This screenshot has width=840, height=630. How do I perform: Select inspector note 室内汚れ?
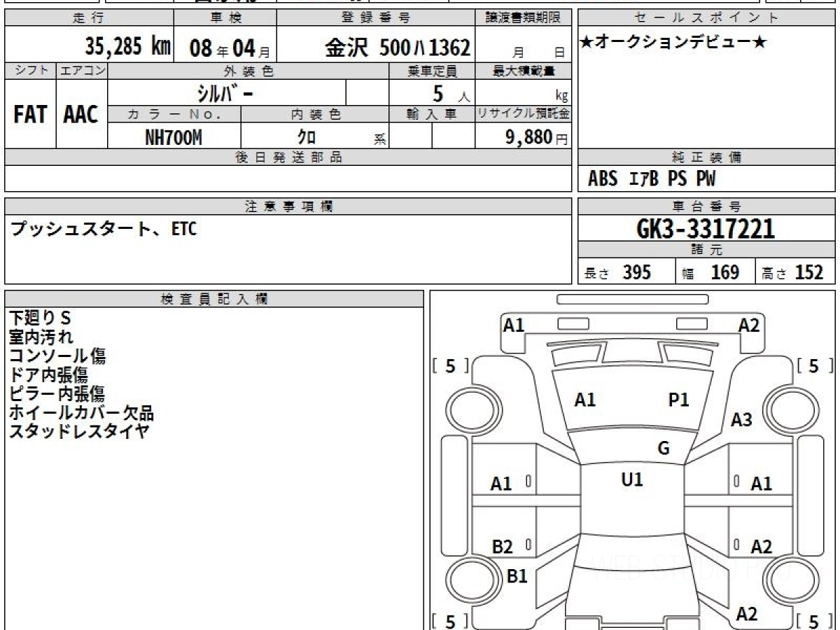[41, 337]
